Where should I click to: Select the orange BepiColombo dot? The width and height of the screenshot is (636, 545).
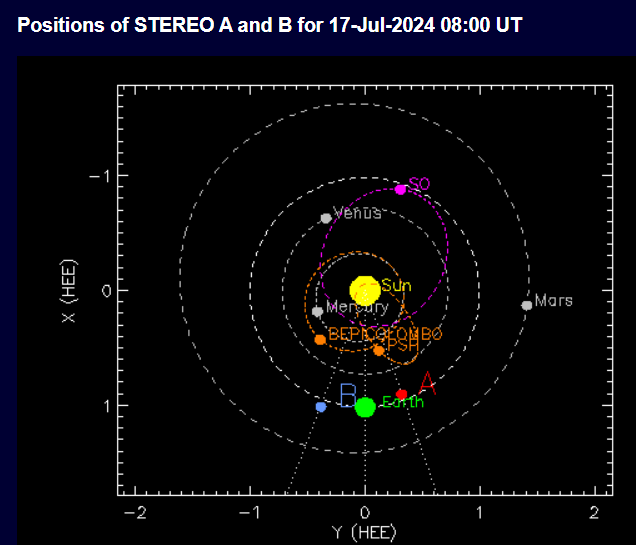coord(320,340)
